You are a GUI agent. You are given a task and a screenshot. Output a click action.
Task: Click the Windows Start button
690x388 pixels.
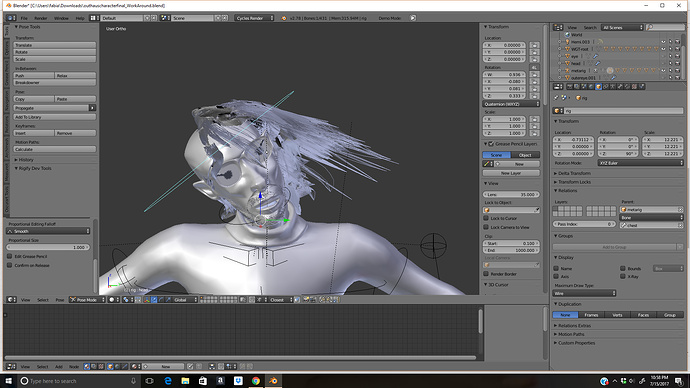point(8,381)
